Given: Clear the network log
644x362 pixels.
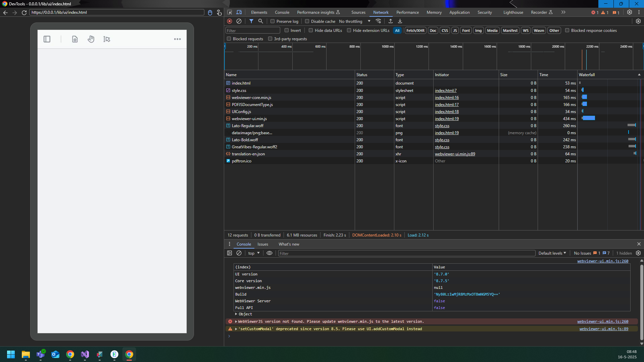Looking at the screenshot, I should tap(239, 21).
